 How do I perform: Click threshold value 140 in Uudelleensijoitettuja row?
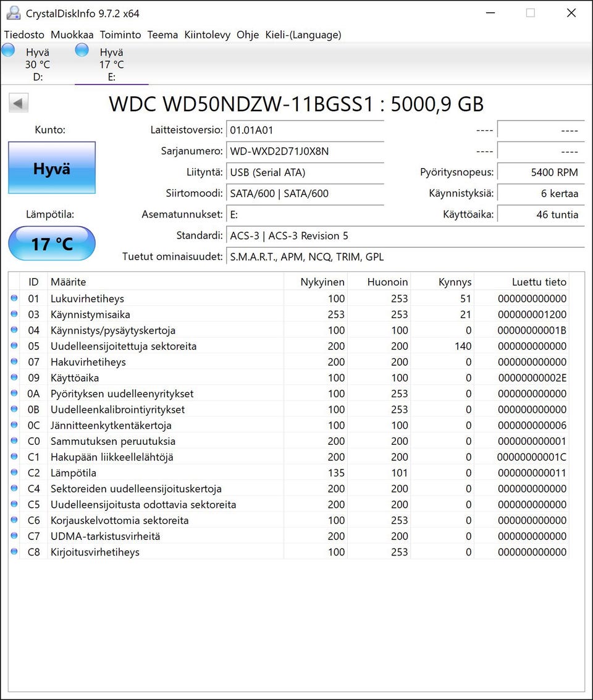pos(463,346)
